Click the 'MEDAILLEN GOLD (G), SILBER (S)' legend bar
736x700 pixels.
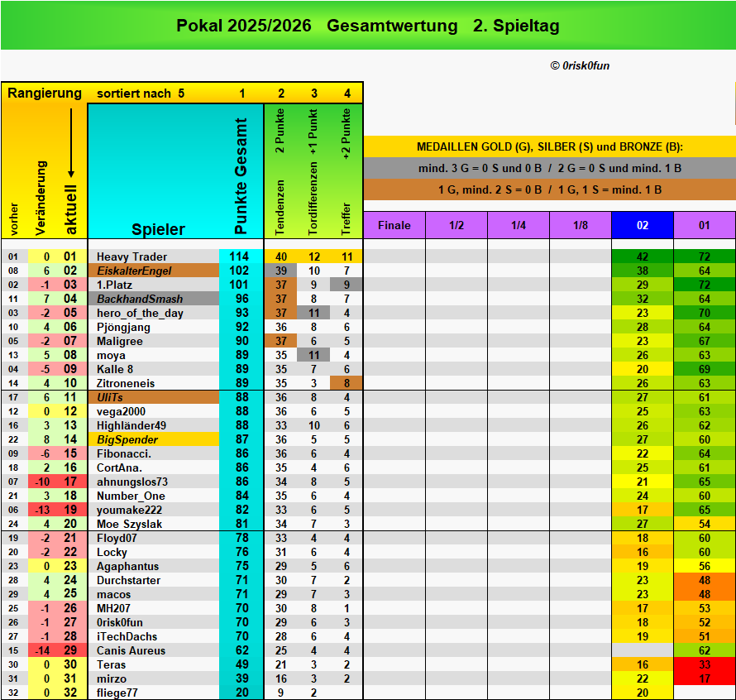(549, 146)
